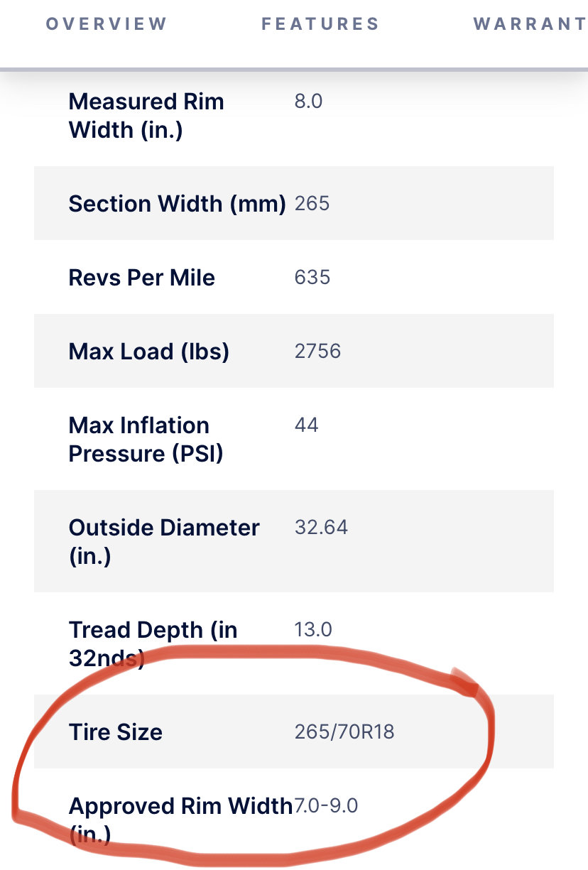
Task: Click the Max Load (lbs) label
Action: pos(149,352)
